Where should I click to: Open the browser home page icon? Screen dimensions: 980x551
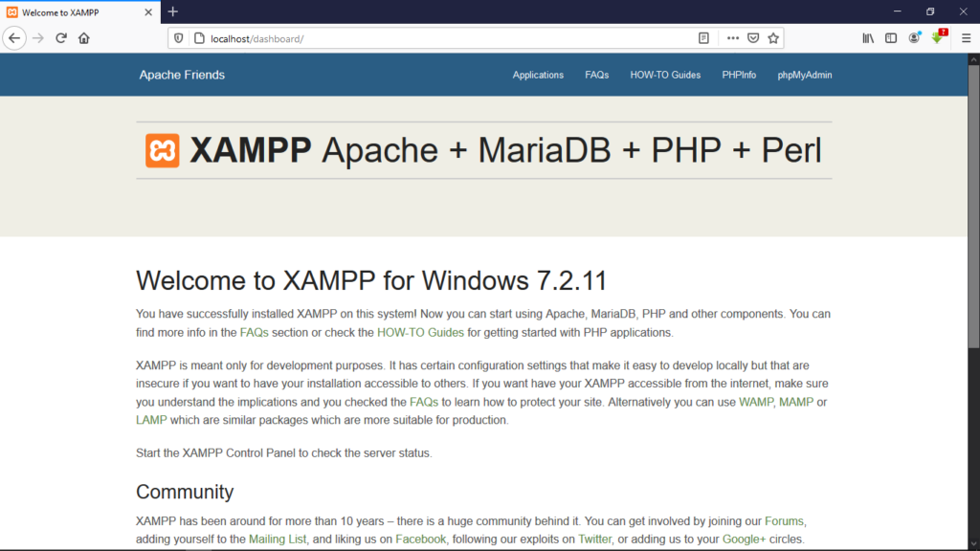pyautogui.click(x=84, y=38)
